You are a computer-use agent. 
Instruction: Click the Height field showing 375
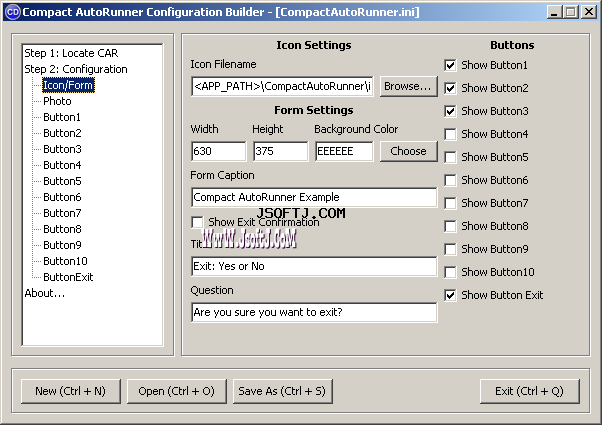pos(281,151)
